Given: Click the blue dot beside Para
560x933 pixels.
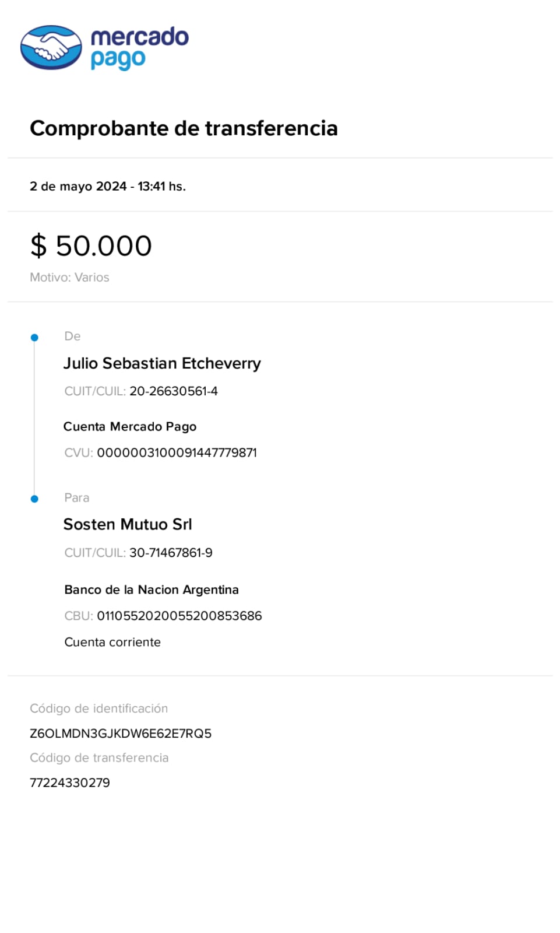Looking at the screenshot, I should tap(34, 499).
